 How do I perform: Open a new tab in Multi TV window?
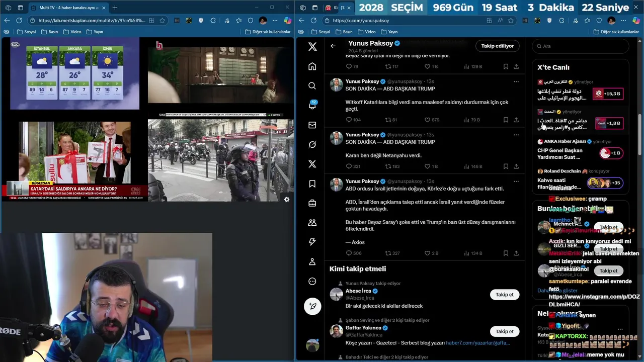(115, 8)
